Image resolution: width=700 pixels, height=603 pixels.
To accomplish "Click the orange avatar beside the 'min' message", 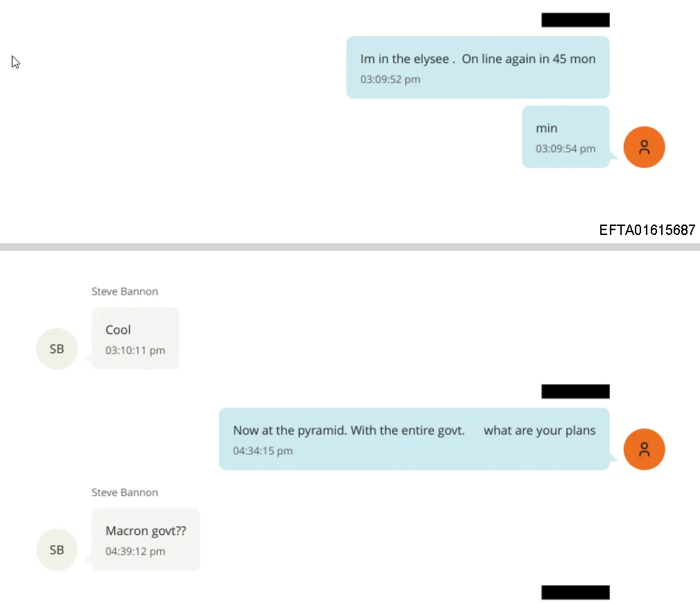I will click(644, 148).
